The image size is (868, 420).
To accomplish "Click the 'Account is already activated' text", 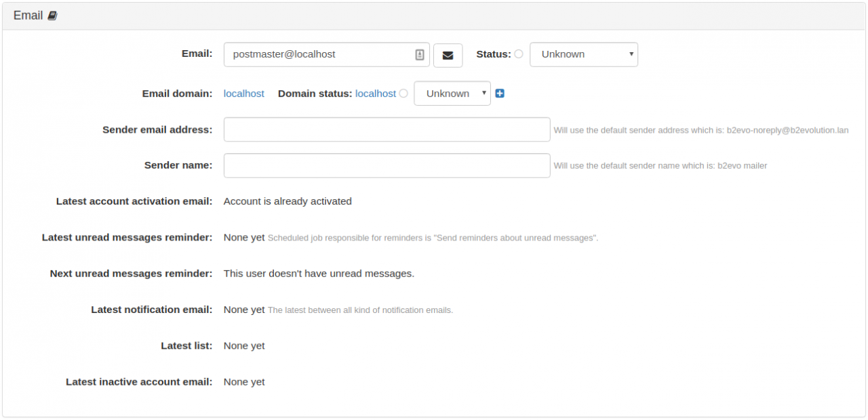I will click(x=288, y=201).
